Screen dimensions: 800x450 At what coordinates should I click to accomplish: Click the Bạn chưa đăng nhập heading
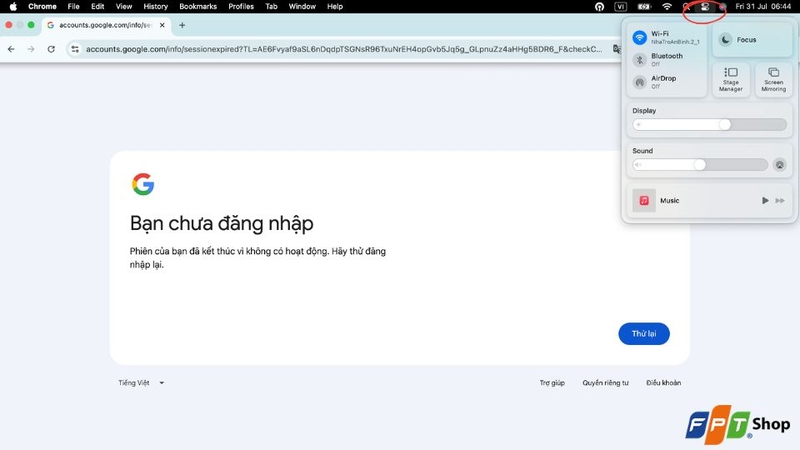(x=221, y=223)
